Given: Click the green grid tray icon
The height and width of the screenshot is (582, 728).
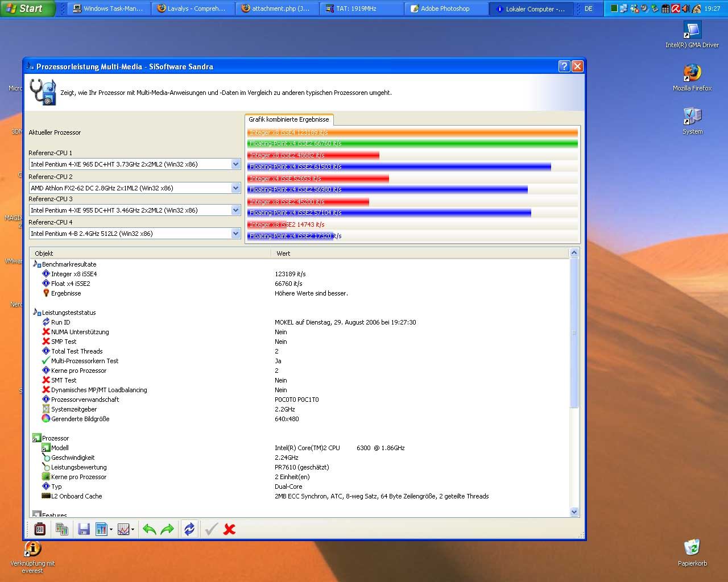Looking at the screenshot, I should pyautogui.click(x=614, y=9).
